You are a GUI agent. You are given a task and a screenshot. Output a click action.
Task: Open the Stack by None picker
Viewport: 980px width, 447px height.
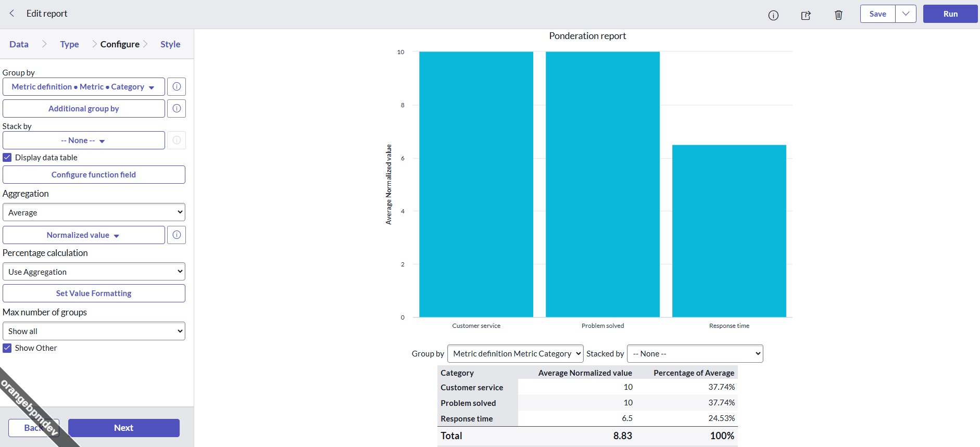[84, 141]
